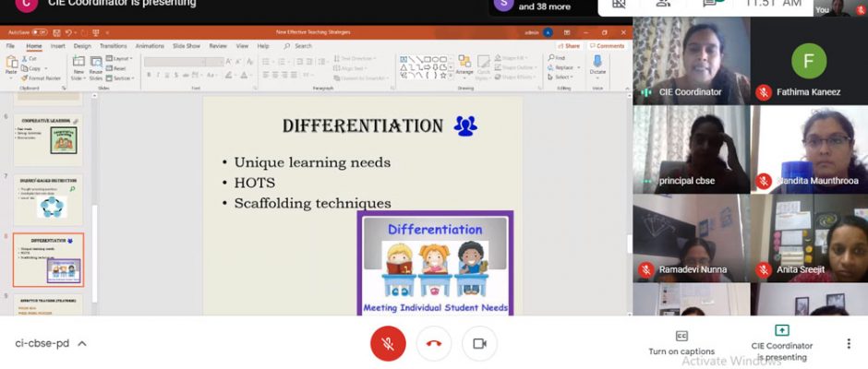Click the meeting chat icon at top

pos(710,4)
